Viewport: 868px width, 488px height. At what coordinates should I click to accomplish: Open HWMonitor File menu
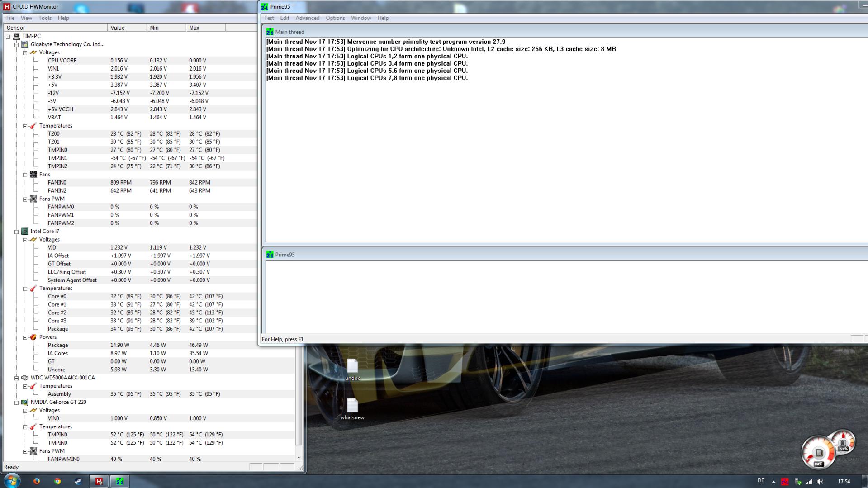pyautogui.click(x=10, y=18)
